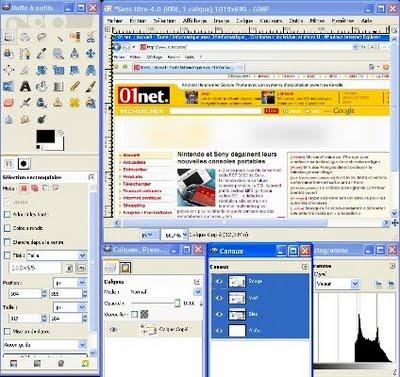Open the 'Fixé' ratio dropdown
This screenshot has height=377, width=400.
(x=57, y=255)
